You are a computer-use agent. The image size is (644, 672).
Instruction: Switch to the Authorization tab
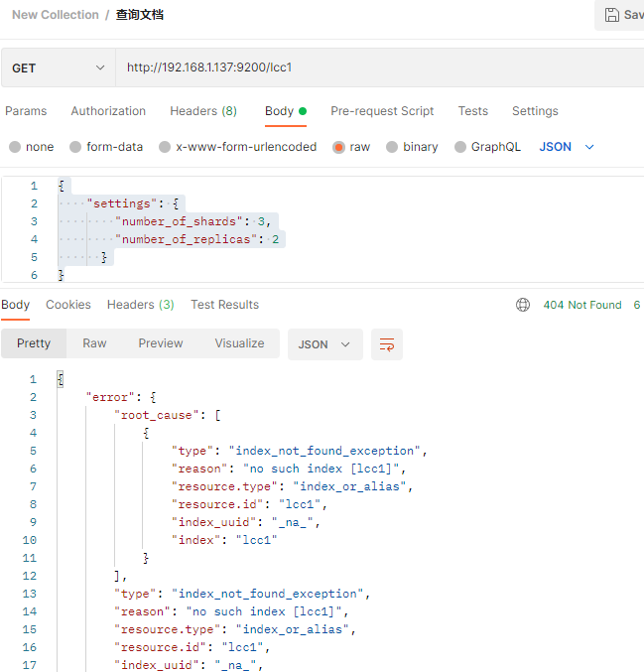(108, 111)
